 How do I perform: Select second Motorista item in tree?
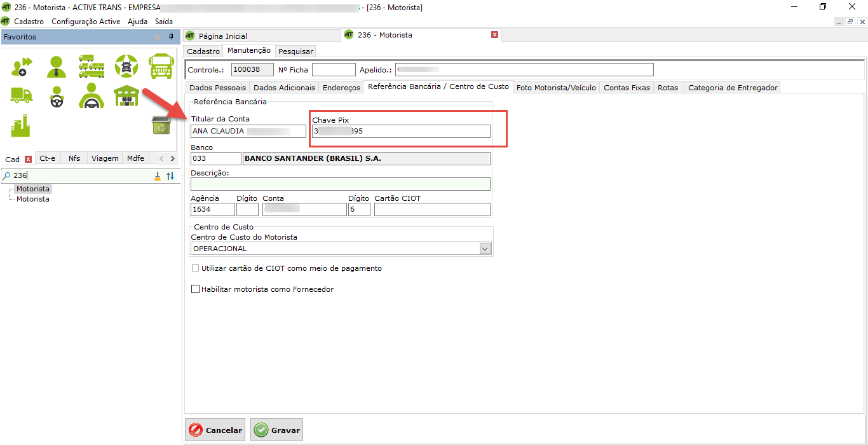tap(33, 199)
